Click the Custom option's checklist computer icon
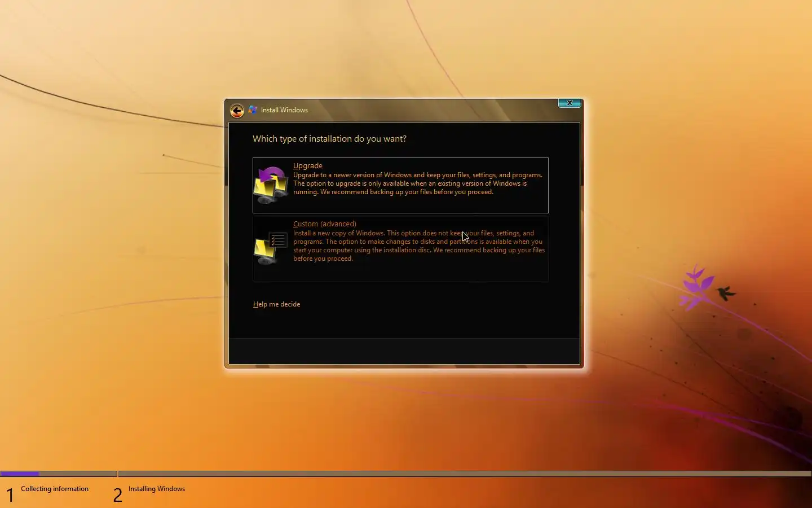The image size is (812, 508). (x=271, y=248)
